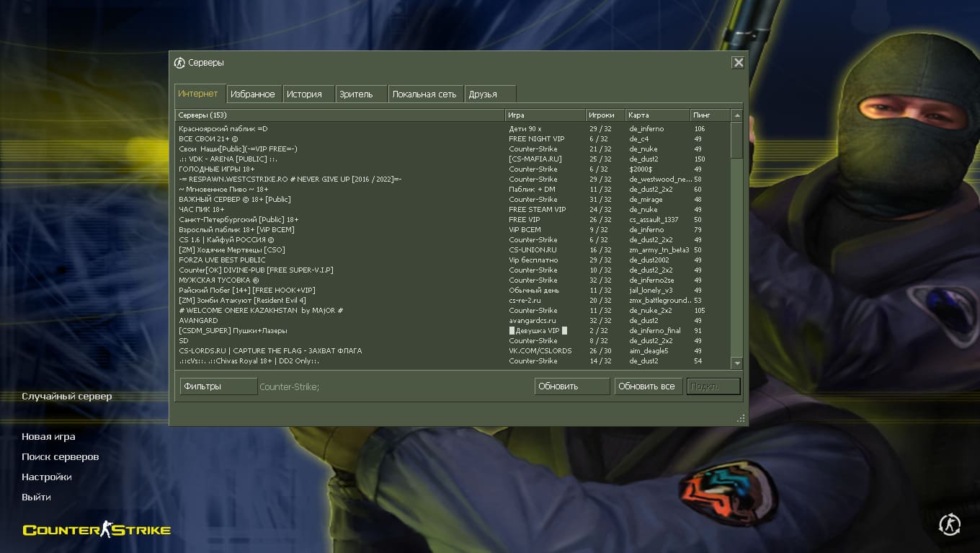980x553 pixels.
Task: Click the aim_deagle5 map cell
Action: pos(649,351)
